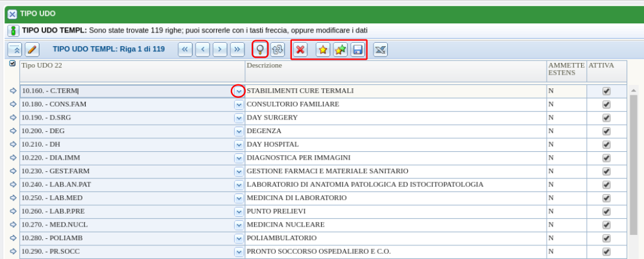644x259 pixels.
Task: Toggle ATTIVA checkbox for DAY SURGERY
Action: click(606, 118)
